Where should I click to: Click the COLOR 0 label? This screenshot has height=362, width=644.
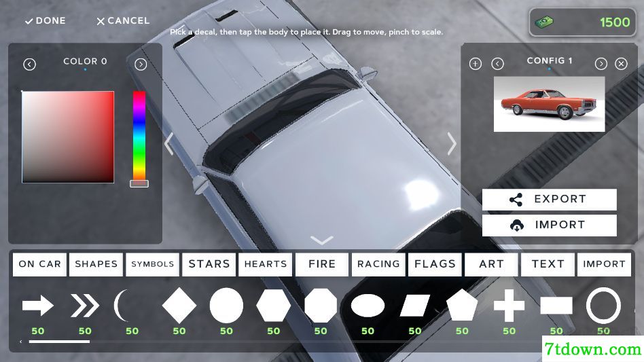[x=85, y=61]
